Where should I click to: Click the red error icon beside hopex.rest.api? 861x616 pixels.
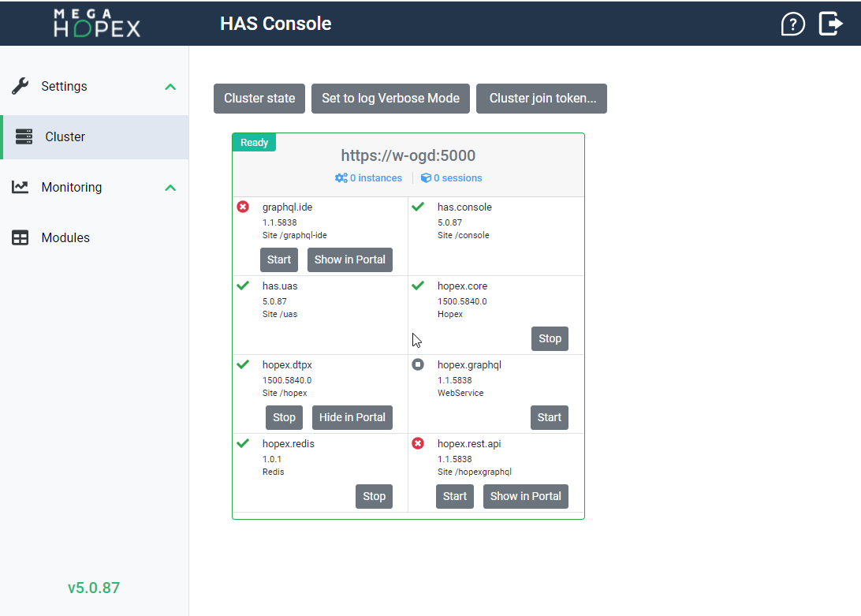(418, 444)
